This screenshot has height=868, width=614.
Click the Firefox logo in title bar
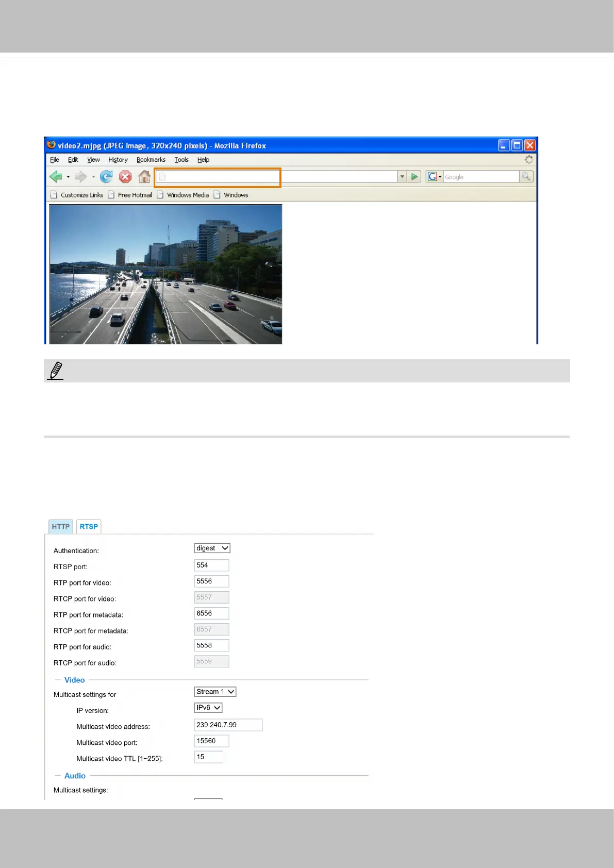point(51,145)
